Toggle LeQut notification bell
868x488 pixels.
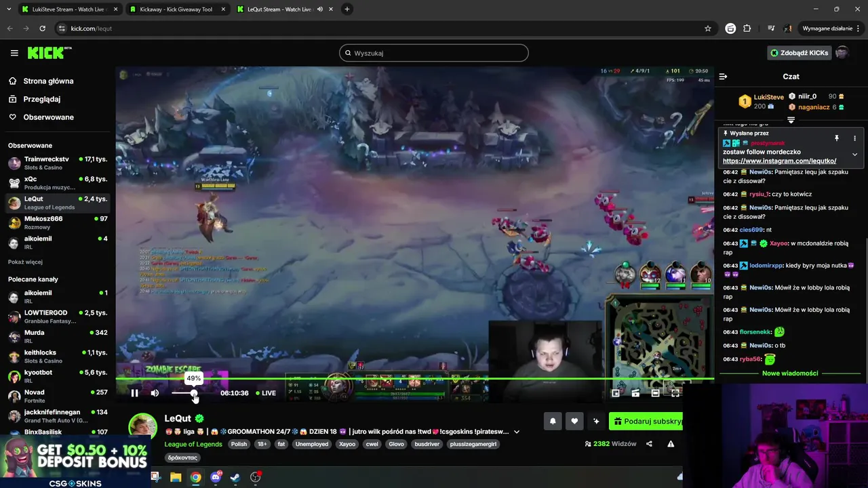(553, 421)
